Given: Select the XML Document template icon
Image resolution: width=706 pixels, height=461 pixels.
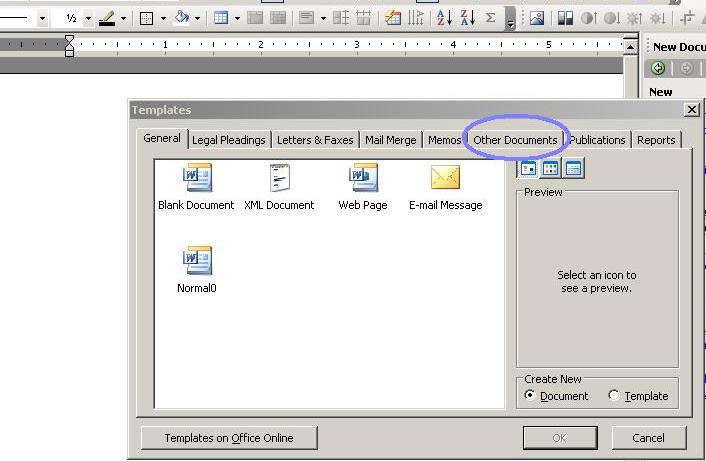Looking at the screenshot, I should point(279,178).
